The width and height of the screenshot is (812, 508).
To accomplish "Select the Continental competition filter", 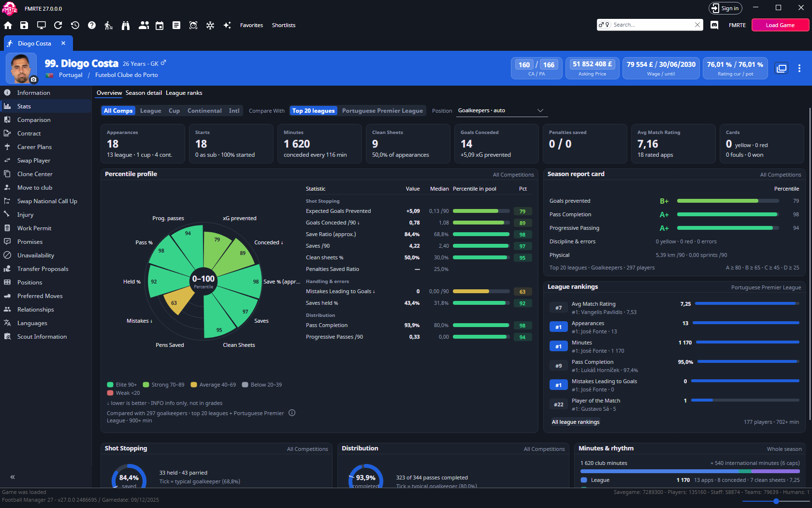I will (204, 111).
